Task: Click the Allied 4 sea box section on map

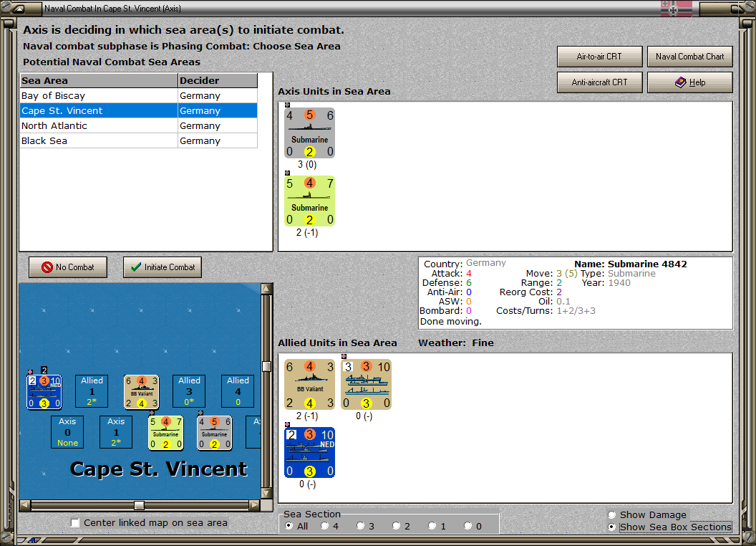Action: tap(238, 391)
